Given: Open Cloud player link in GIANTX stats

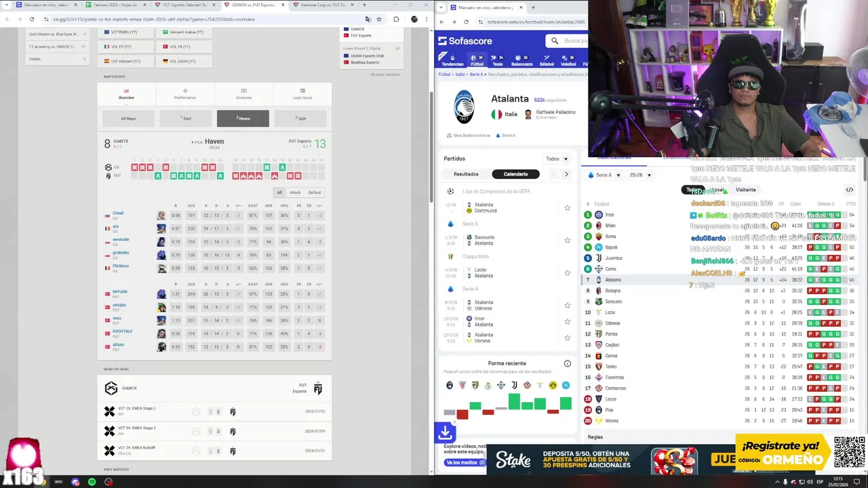Looking at the screenshot, I should pos(118,213).
